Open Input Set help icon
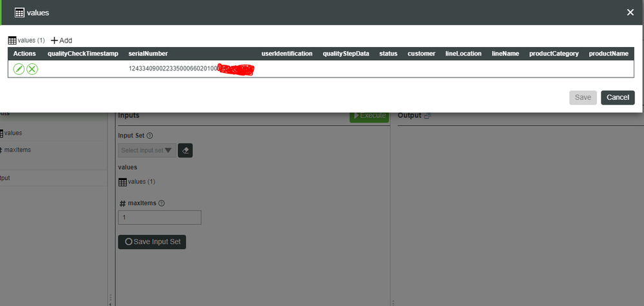 click(150, 136)
